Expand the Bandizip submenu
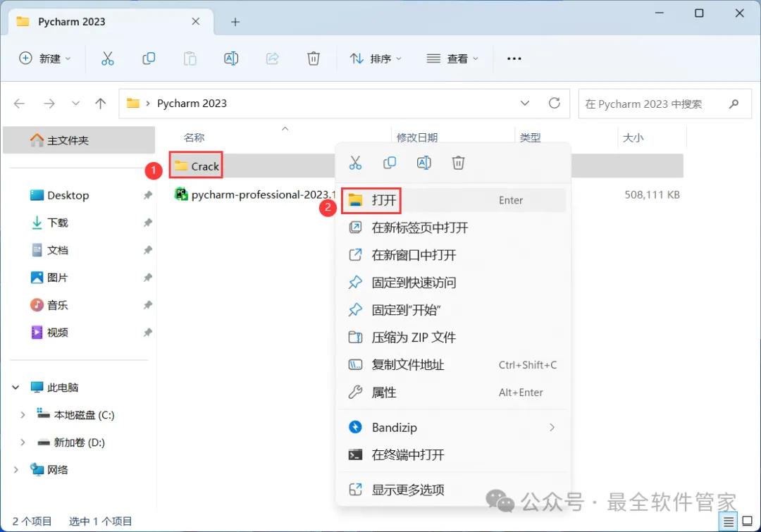The height and width of the screenshot is (532, 761). point(552,428)
